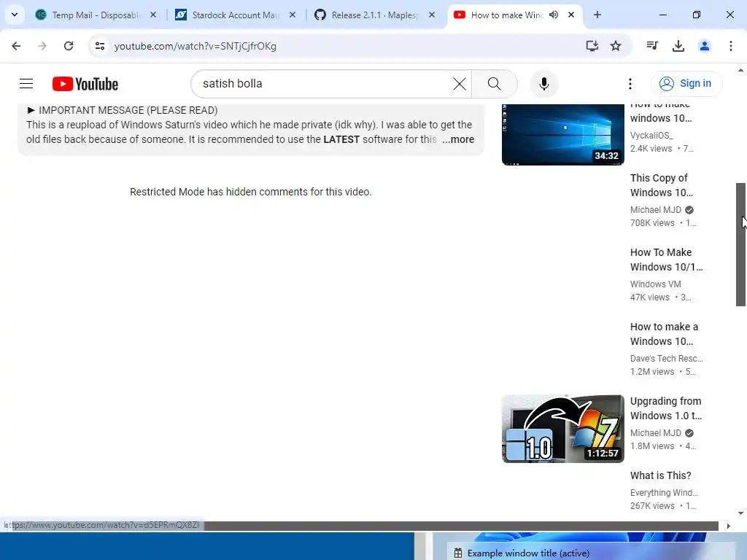This screenshot has height=560, width=747.
Task: Open YouTube settings three-dot menu
Action: point(630,84)
